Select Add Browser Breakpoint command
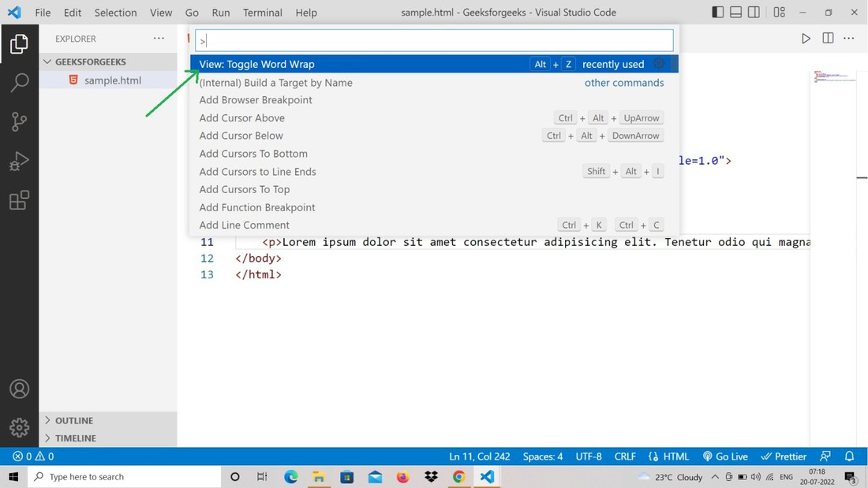 (x=434, y=99)
